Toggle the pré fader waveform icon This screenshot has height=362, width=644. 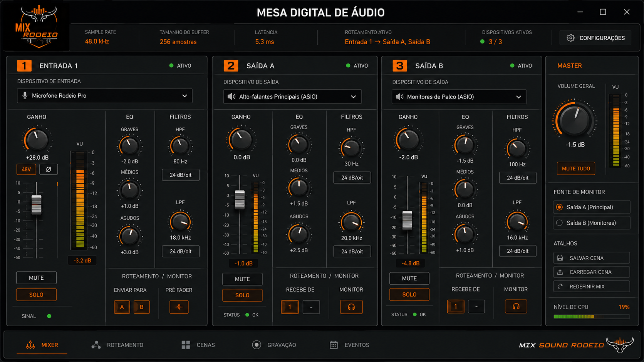(179, 307)
